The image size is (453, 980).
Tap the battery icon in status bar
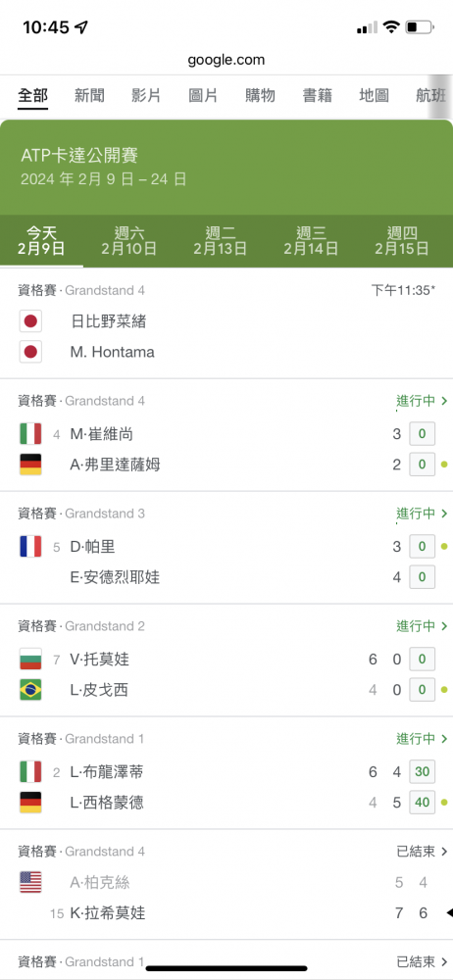(x=420, y=26)
